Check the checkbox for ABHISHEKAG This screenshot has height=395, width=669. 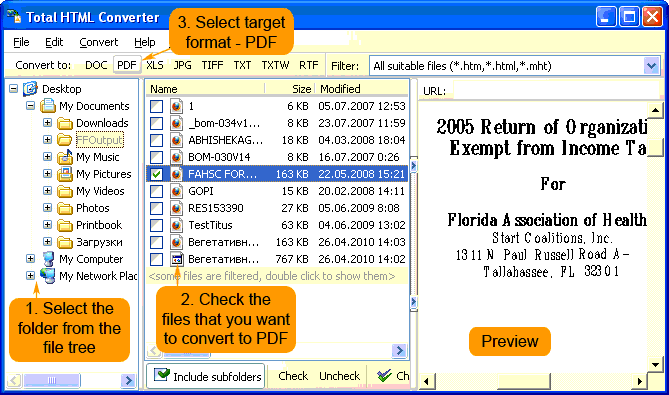pyautogui.click(x=156, y=140)
